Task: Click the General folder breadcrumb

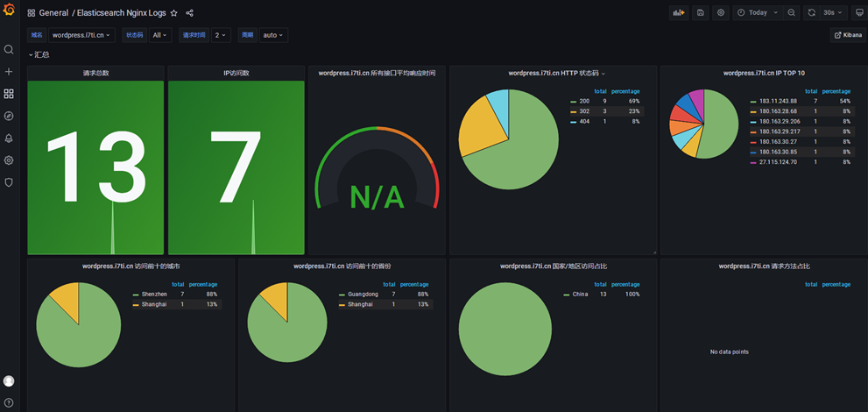Action: [53, 13]
